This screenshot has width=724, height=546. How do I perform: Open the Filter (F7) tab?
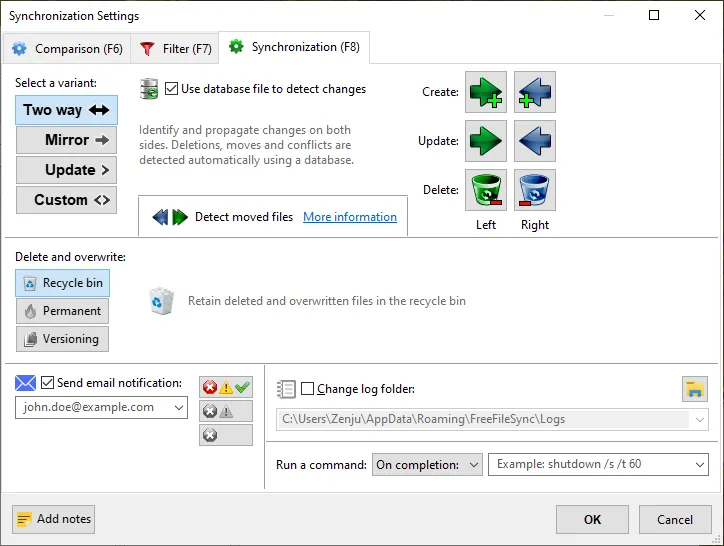point(177,48)
